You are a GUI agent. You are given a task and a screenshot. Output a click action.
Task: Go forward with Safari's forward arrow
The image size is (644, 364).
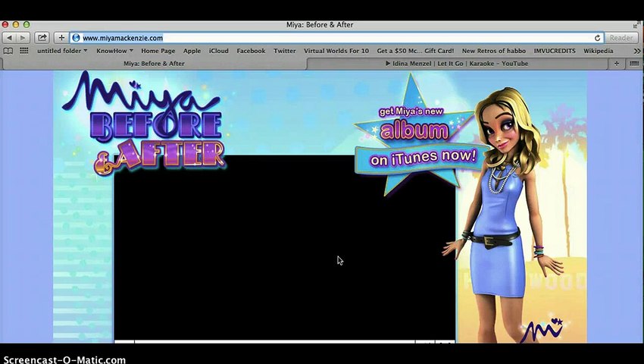click(x=23, y=38)
